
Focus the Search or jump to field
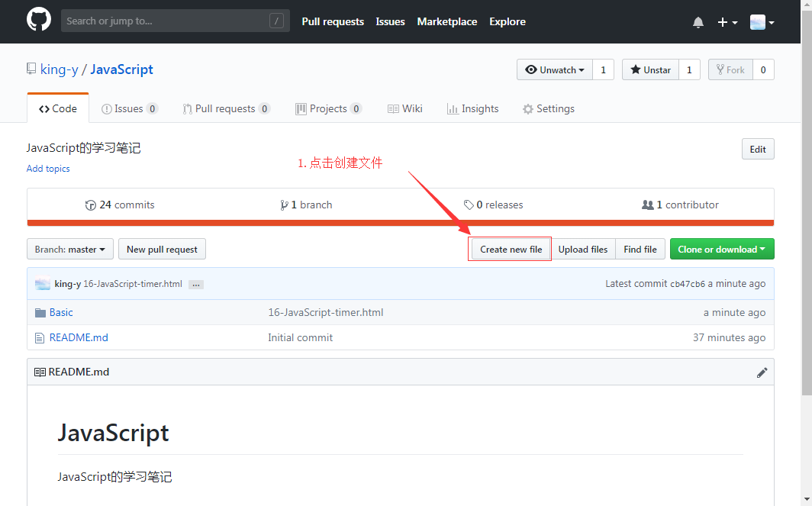coord(175,21)
